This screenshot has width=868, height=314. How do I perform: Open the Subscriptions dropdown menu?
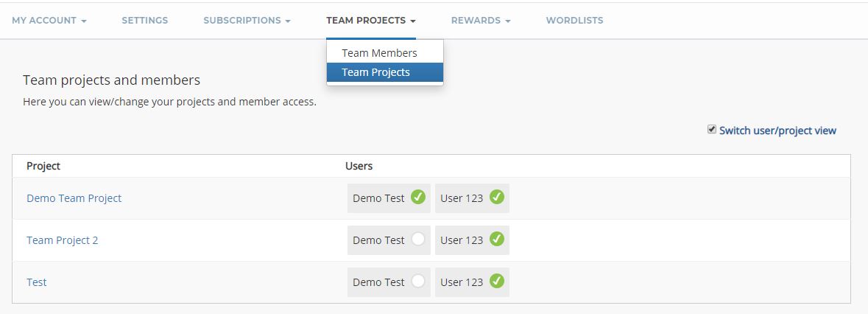(247, 21)
